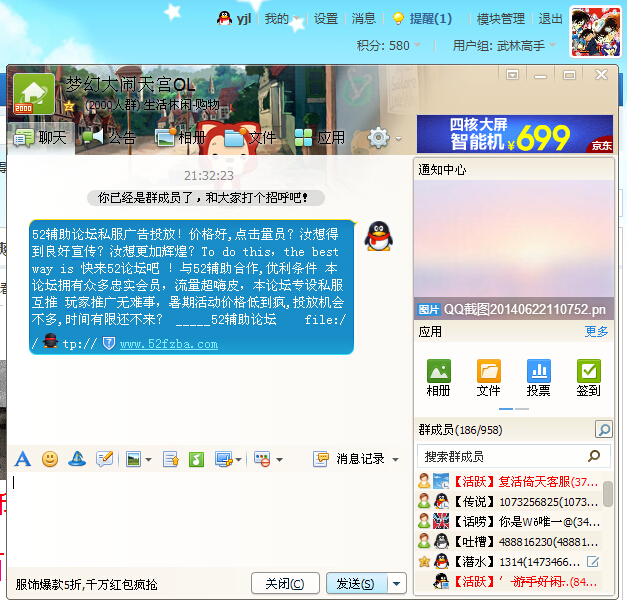Expand the 用户组 武林高手 dropdown
The height and width of the screenshot is (600, 627).
[x=553, y=45]
